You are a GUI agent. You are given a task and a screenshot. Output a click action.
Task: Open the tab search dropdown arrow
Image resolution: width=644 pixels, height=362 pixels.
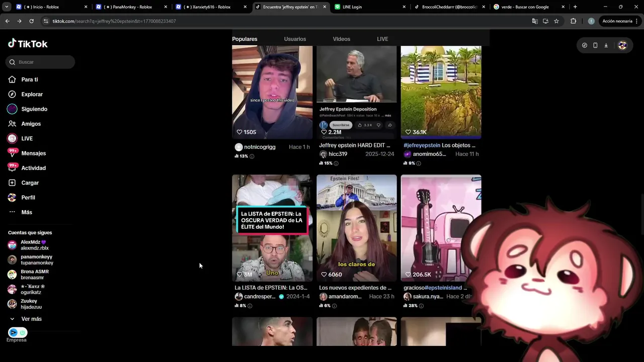tap(7, 7)
